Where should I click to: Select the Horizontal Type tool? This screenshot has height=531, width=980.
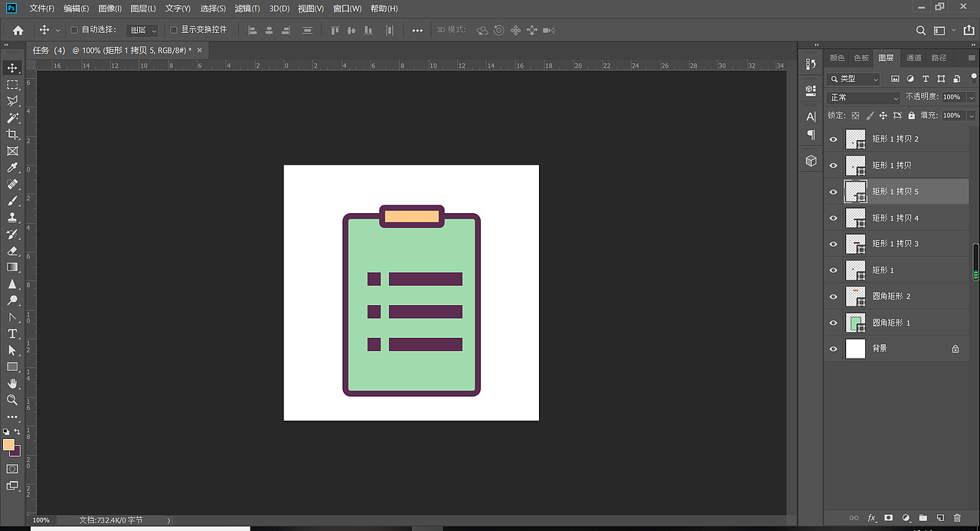[x=12, y=334]
